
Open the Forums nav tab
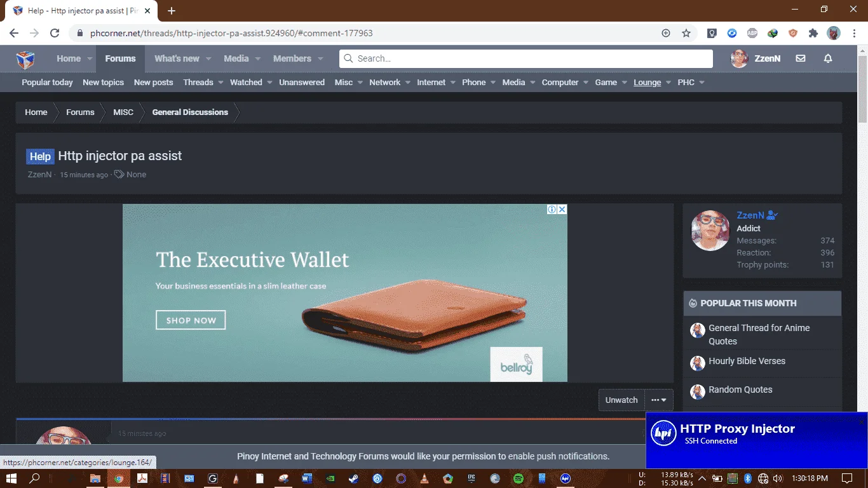121,58
